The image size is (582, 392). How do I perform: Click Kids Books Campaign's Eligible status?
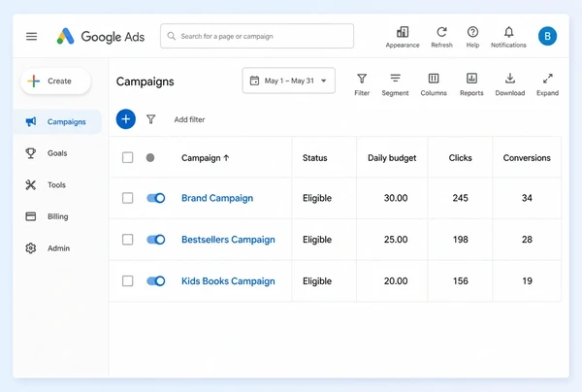pyautogui.click(x=317, y=281)
